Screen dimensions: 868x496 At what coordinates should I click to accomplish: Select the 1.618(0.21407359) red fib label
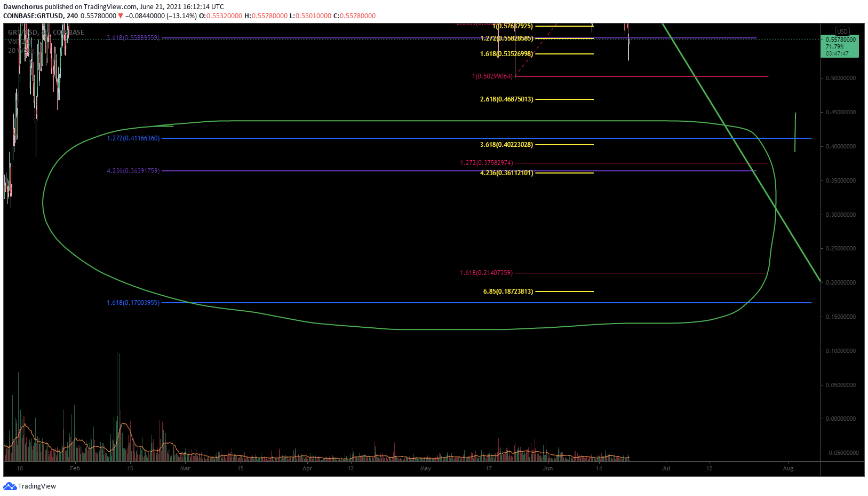pyautogui.click(x=487, y=273)
